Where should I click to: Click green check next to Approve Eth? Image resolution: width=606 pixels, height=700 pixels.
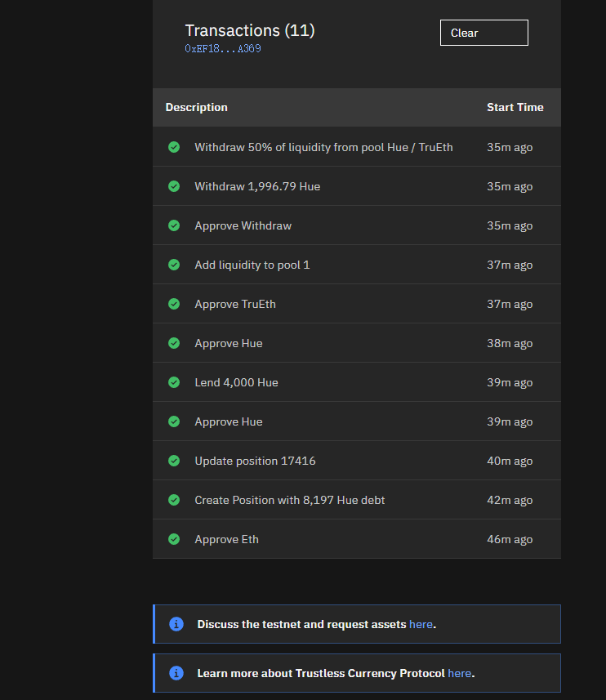pyautogui.click(x=174, y=539)
